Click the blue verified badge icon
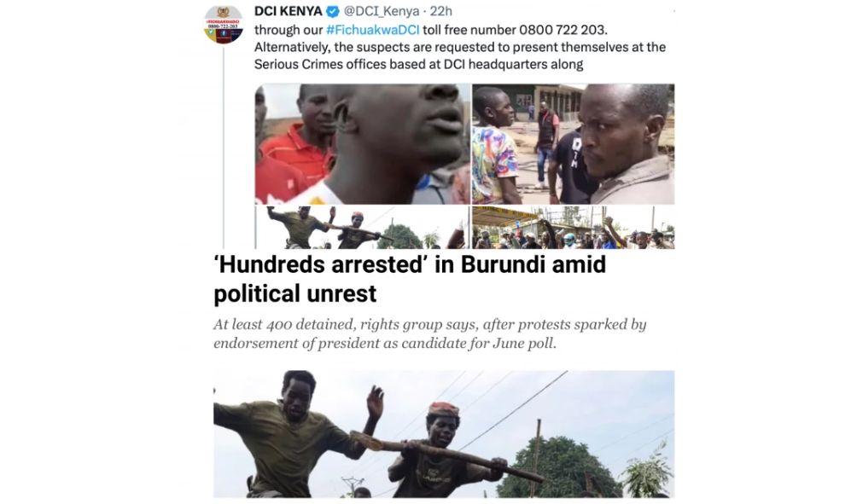857x504 pixels. 332,11
